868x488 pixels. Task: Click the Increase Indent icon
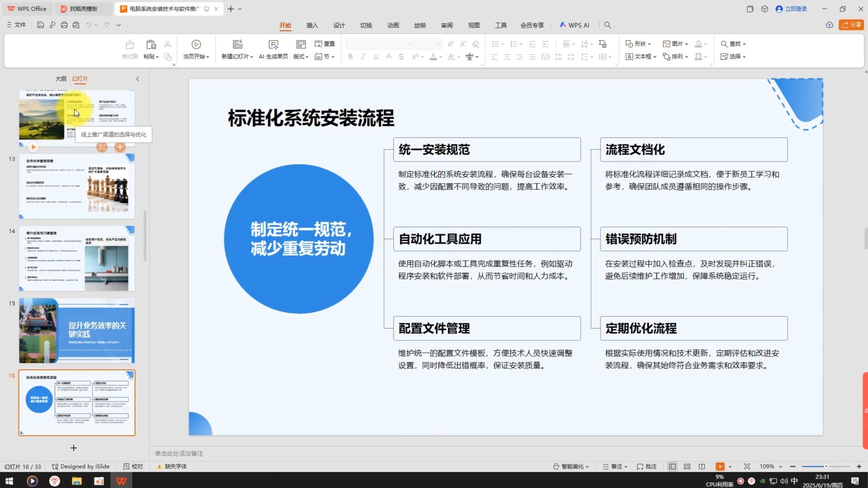(545, 44)
